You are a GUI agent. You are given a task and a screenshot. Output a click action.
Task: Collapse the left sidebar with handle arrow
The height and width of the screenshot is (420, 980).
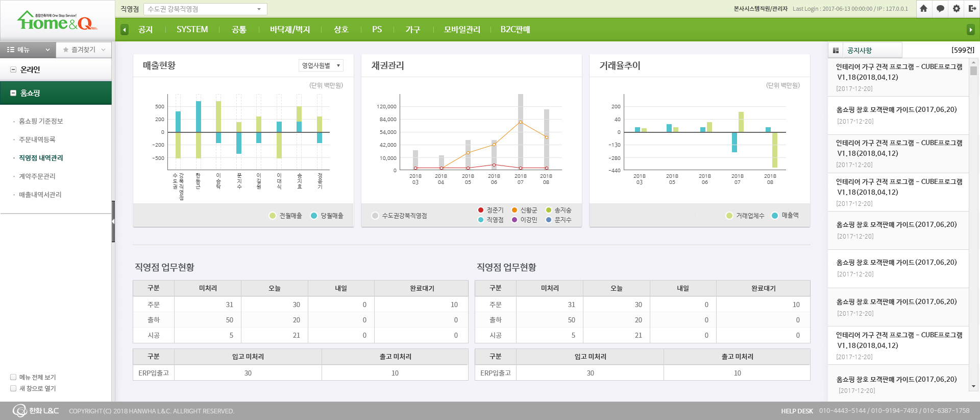pyautogui.click(x=113, y=221)
